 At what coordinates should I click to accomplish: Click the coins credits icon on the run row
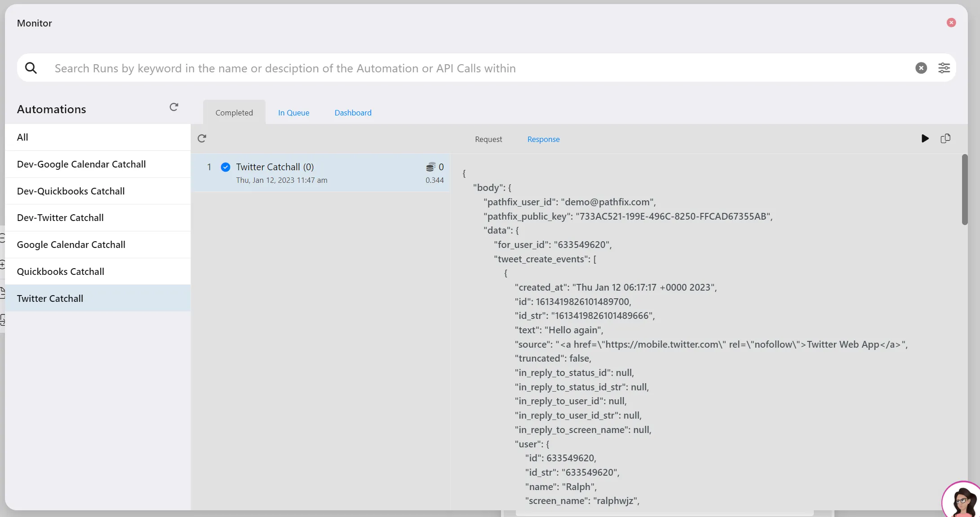tap(430, 167)
